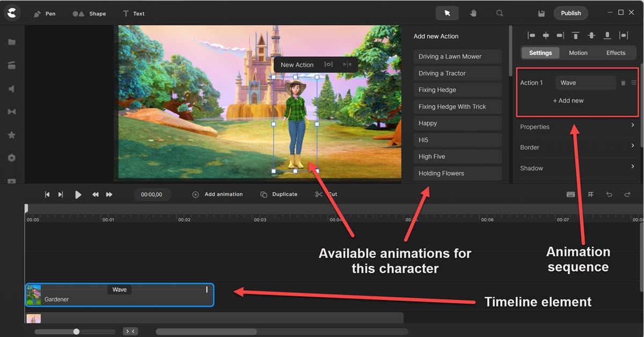
Task: Open the folder library in sidebar
Action: (x=12, y=42)
